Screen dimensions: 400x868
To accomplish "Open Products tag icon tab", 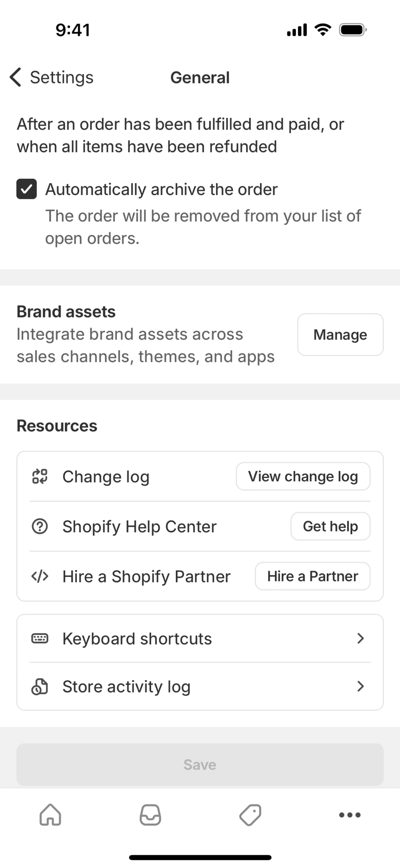I will pyautogui.click(x=250, y=815).
